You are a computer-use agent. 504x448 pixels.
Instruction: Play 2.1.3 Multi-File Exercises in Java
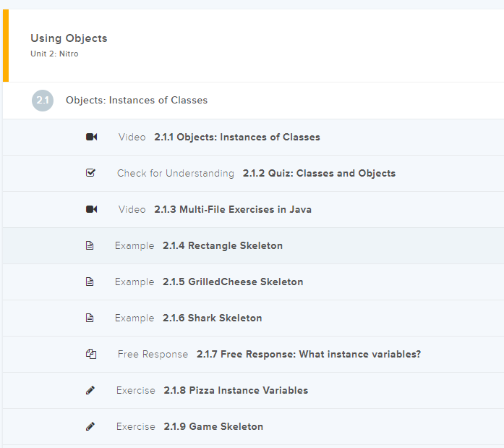tap(233, 209)
